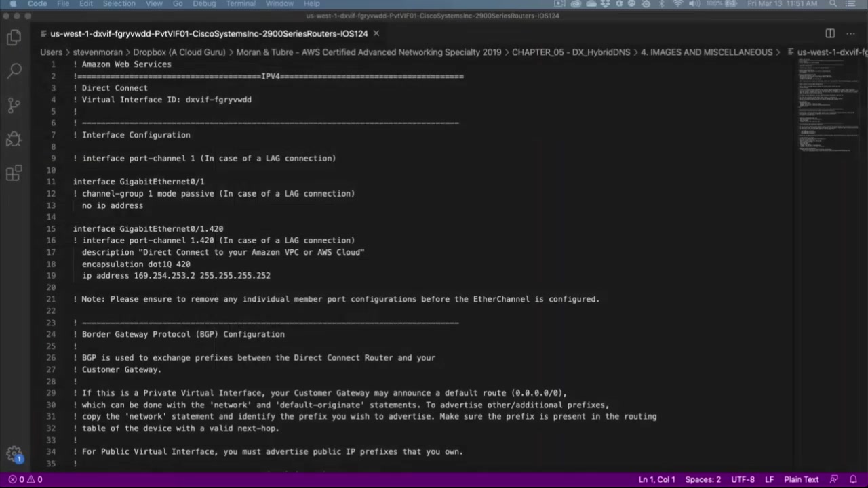Change indentation via Spaces: 2
This screenshot has height=488, width=868.
click(703, 479)
